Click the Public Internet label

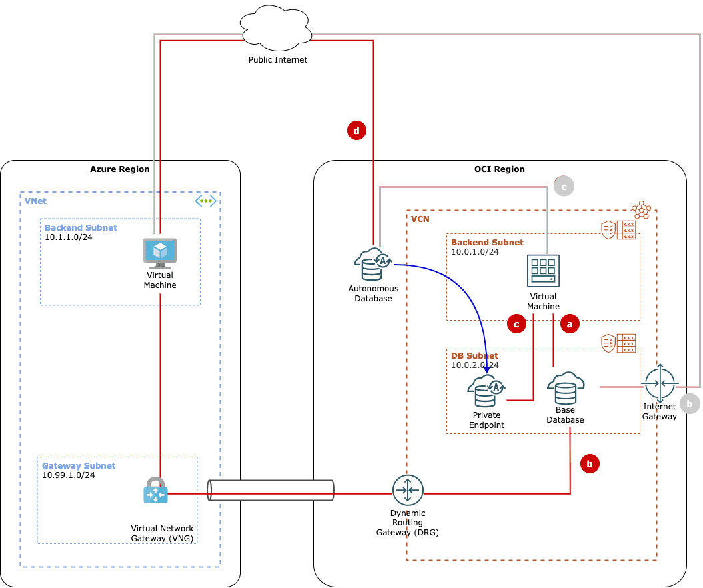point(278,59)
